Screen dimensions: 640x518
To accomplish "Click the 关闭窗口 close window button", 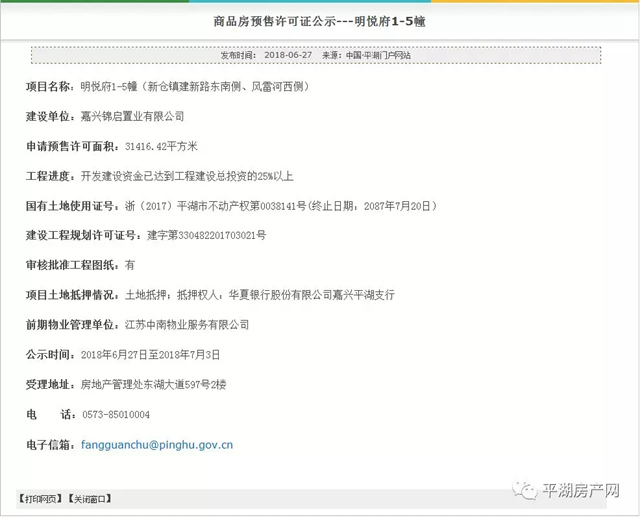I will [89, 498].
